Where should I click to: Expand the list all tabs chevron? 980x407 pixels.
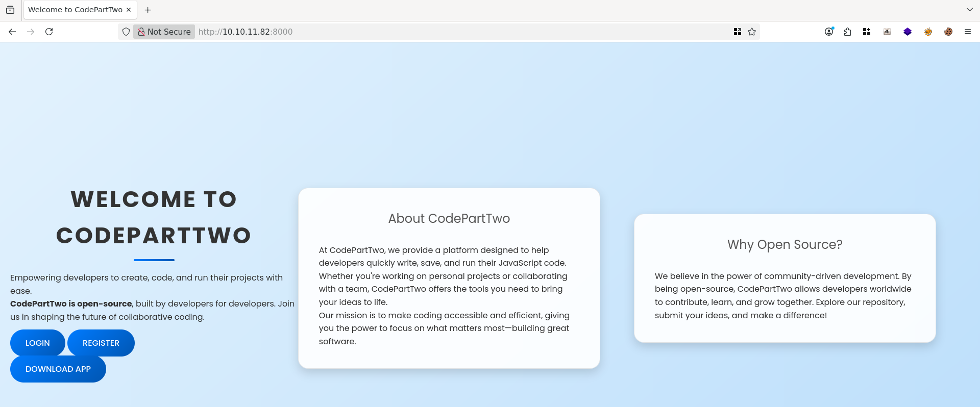pos(969,10)
